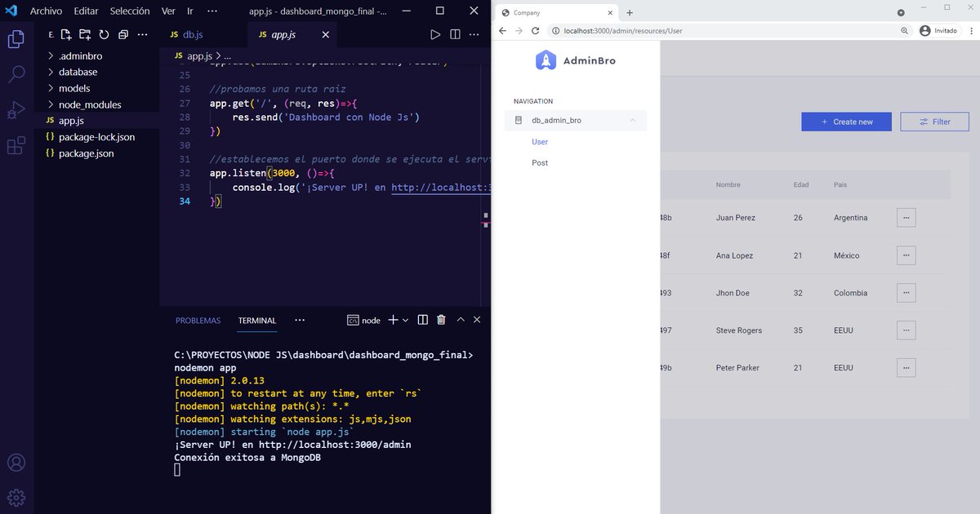Screen dimensions: 980x514
Task: Open the Invitado profile button in browser
Action: click(938, 30)
